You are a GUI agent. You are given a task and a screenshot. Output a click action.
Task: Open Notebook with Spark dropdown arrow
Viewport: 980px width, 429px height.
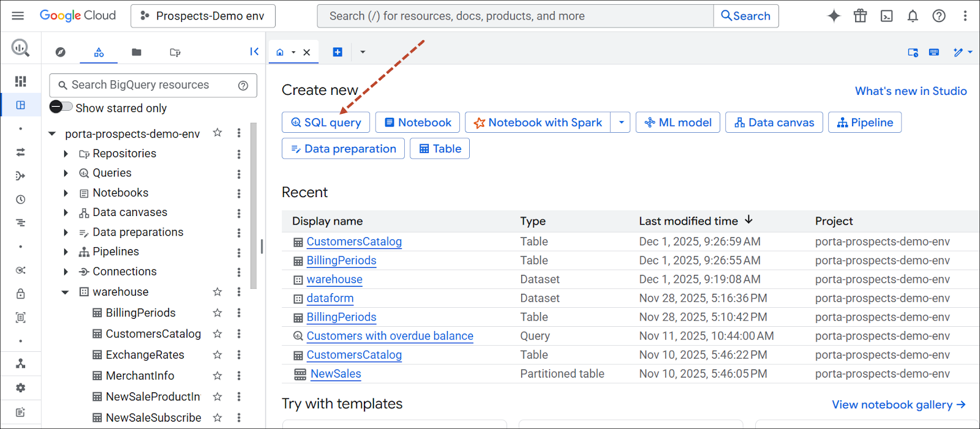(621, 122)
